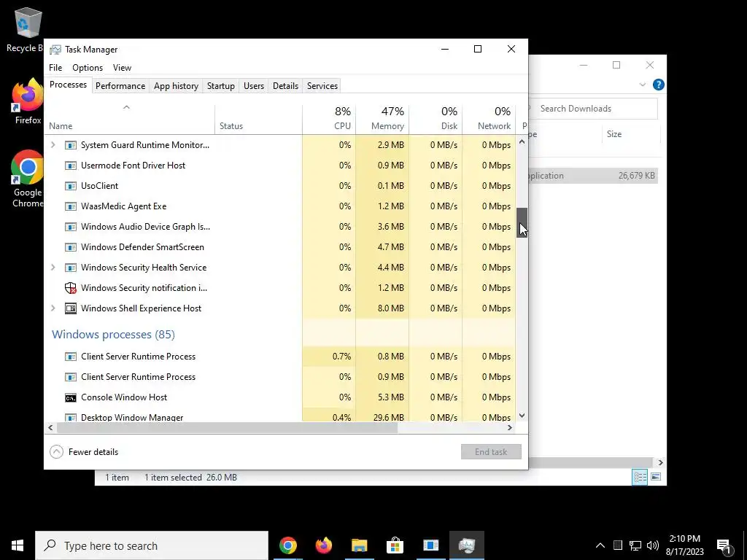Open the View menu
The width and height of the screenshot is (747, 560).
click(x=122, y=68)
